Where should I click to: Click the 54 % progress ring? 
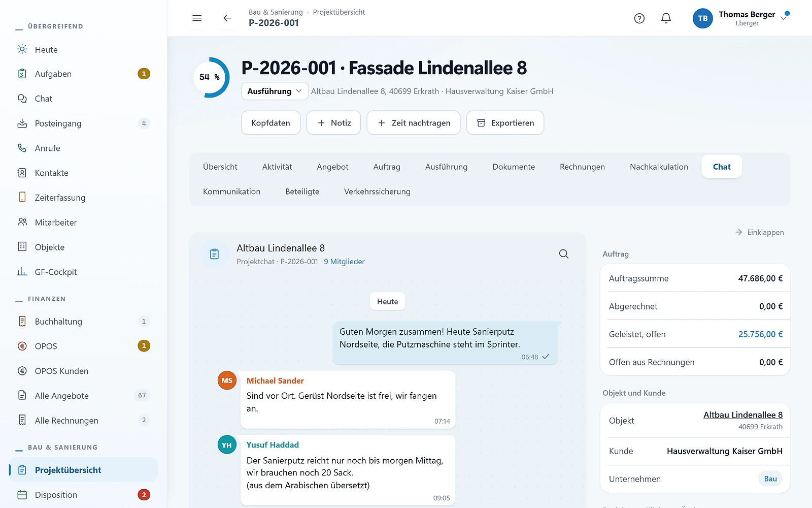point(210,77)
